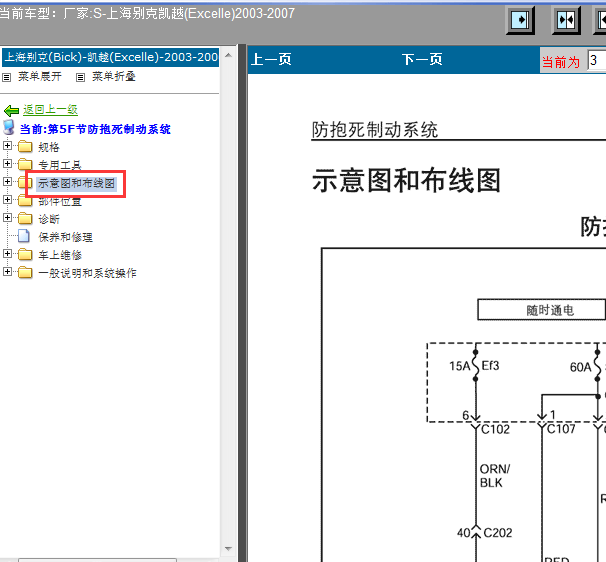Select 一般说明和系统操作 in the tree
606x562 pixels.
pyautogui.click(x=87, y=273)
